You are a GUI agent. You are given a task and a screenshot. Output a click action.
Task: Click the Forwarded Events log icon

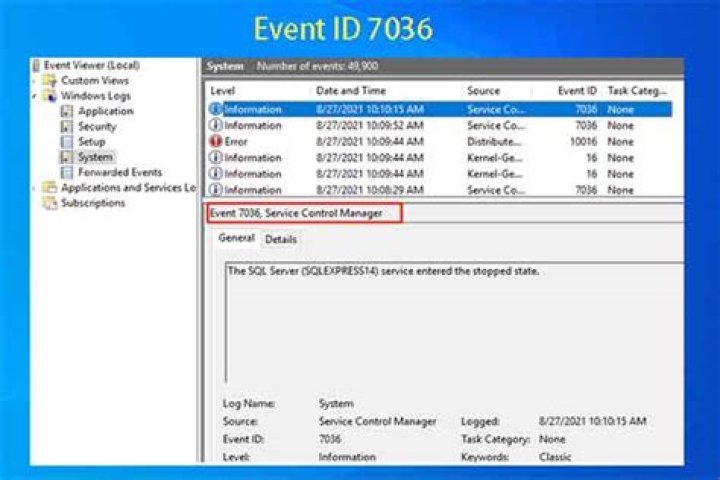67,172
